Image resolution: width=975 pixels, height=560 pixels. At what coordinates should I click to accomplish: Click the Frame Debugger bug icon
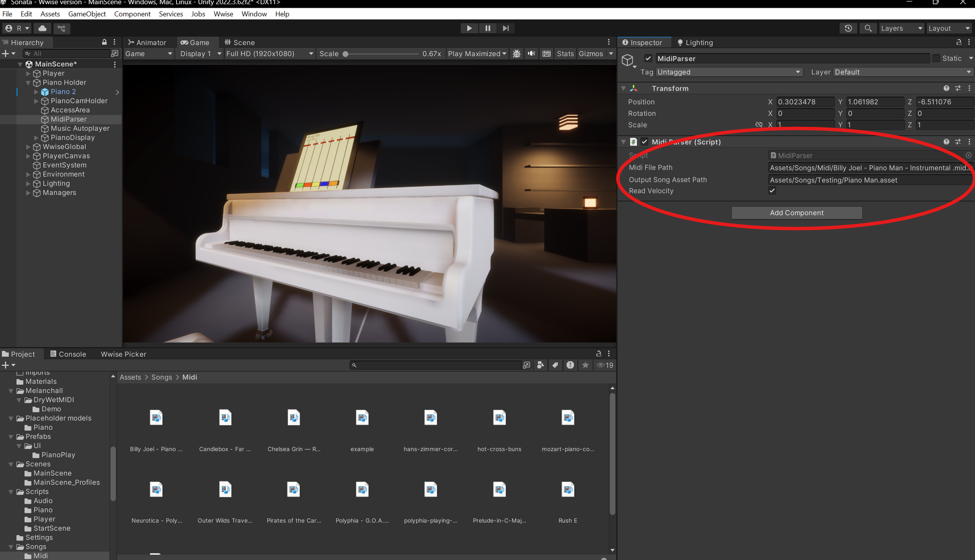pyautogui.click(x=516, y=53)
